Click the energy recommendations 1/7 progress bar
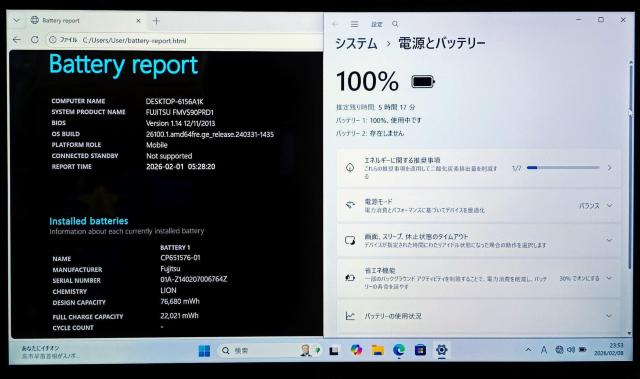This screenshot has height=379, width=640. (563, 168)
